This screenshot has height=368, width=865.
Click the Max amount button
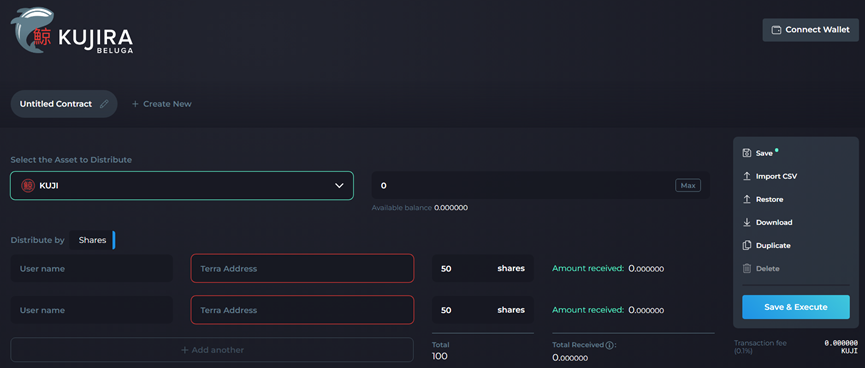(688, 185)
